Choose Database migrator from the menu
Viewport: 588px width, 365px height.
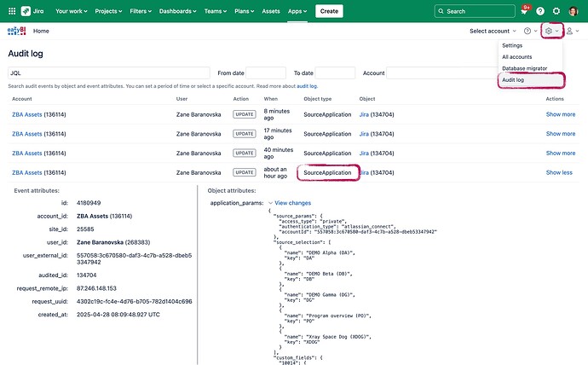525,68
